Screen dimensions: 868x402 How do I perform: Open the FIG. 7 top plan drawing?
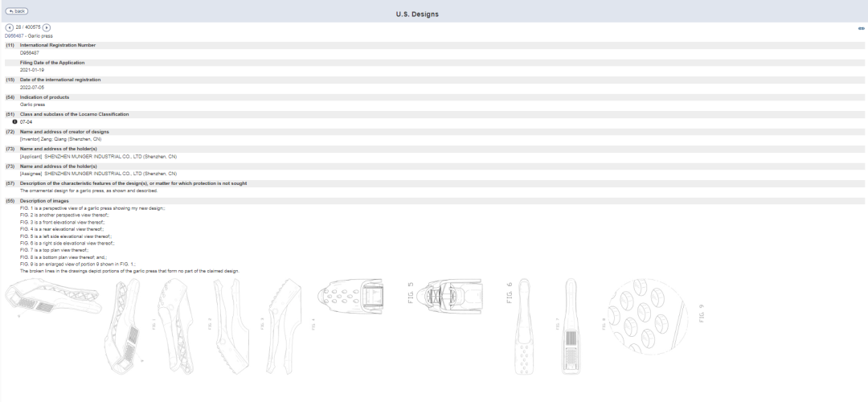pos(537,326)
